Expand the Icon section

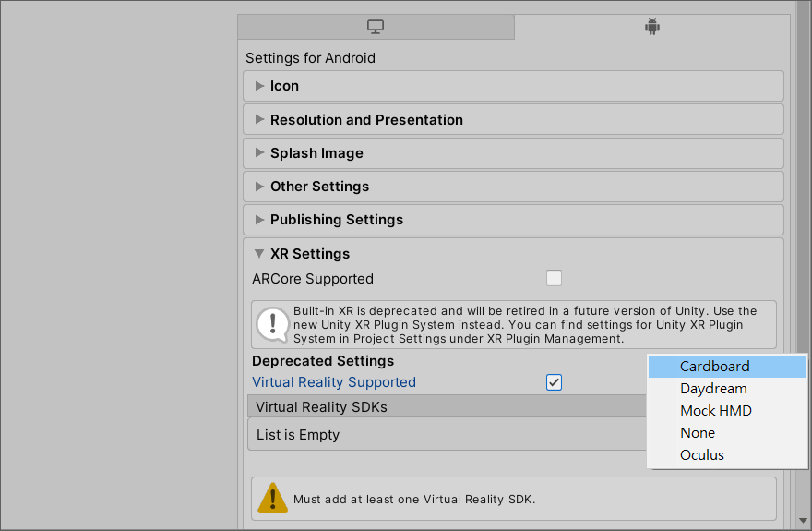[x=284, y=86]
